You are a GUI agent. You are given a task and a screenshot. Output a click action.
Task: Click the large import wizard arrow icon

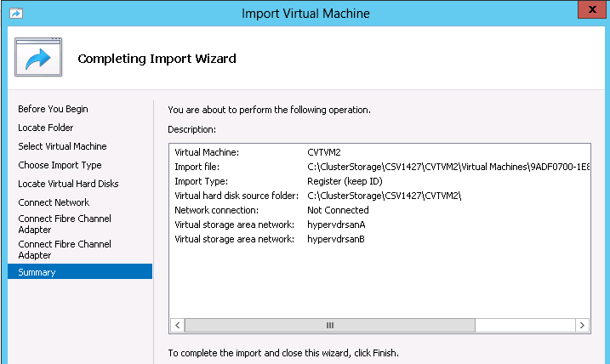[38, 57]
